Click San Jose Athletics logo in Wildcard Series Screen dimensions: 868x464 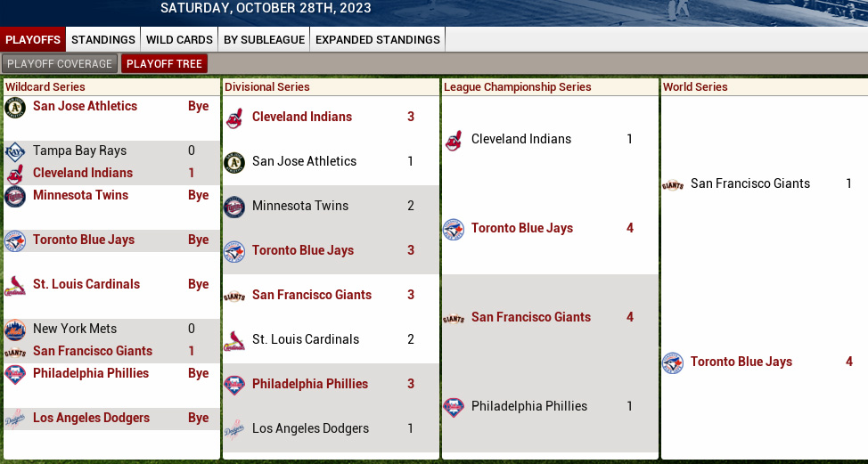pos(15,108)
